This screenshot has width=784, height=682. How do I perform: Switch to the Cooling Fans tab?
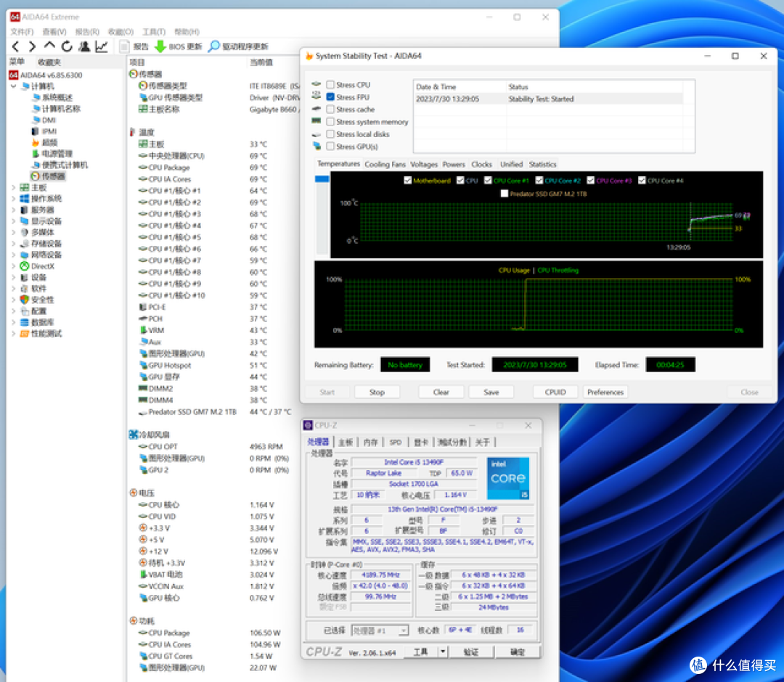pos(385,165)
